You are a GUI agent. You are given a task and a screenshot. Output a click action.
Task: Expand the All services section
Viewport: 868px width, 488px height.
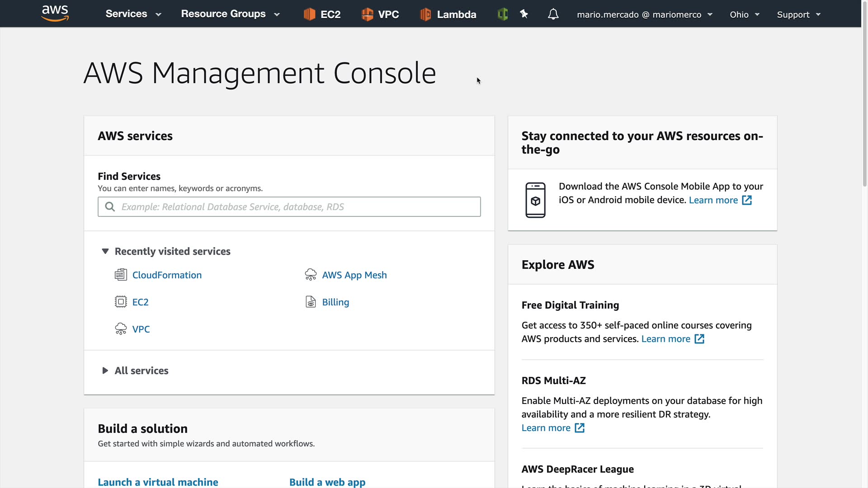pos(105,371)
